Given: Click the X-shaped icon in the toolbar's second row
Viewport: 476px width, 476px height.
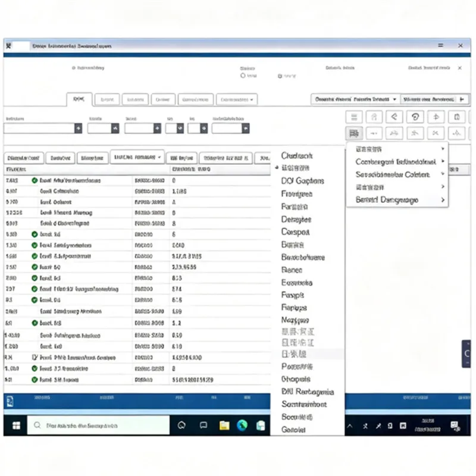Looking at the screenshot, I should 436,133.
